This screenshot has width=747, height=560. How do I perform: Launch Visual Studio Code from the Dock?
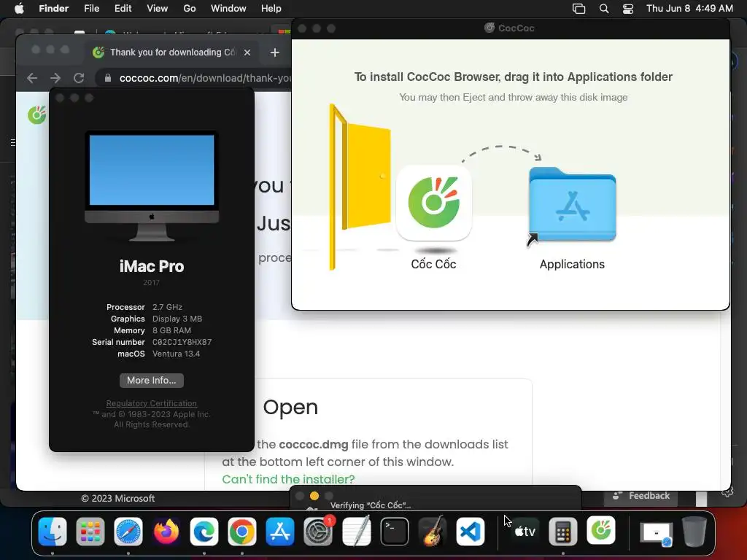click(471, 531)
